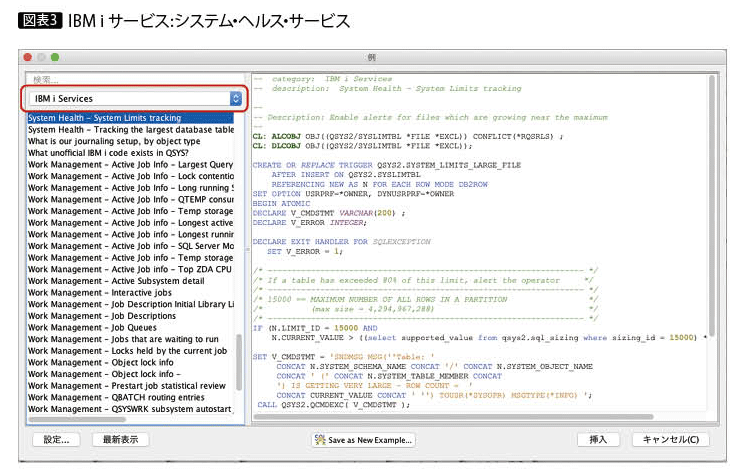Select System Health – Tracking the largest database table
This screenshot has width=734, height=474.
tap(130, 130)
